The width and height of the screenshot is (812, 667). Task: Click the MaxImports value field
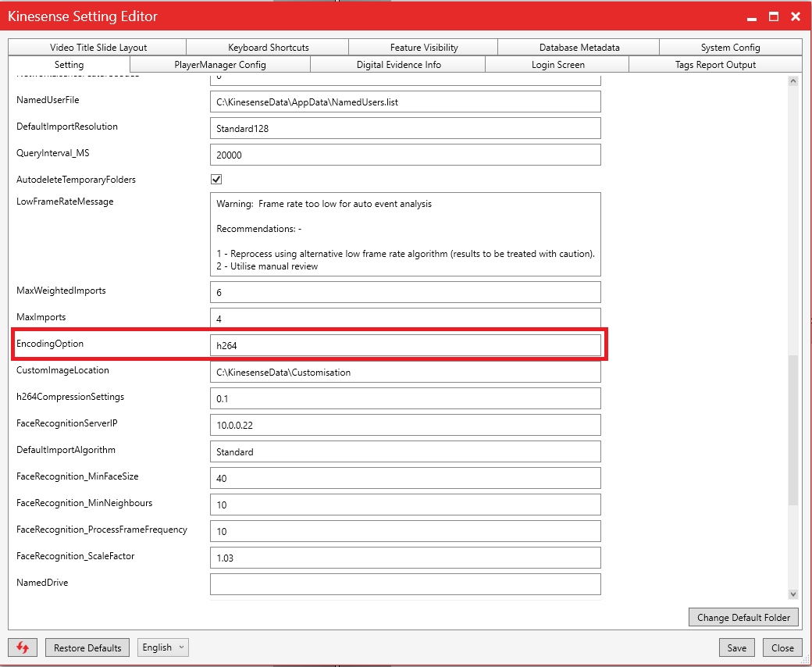405,319
